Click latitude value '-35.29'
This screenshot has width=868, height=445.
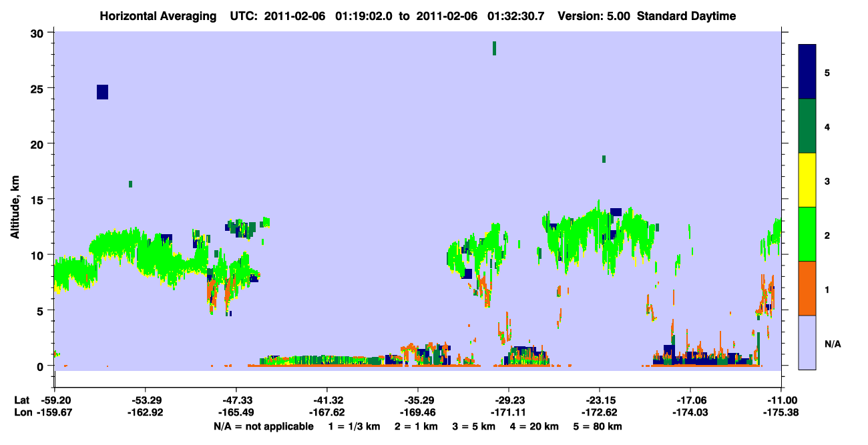click(x=417, y=400)
